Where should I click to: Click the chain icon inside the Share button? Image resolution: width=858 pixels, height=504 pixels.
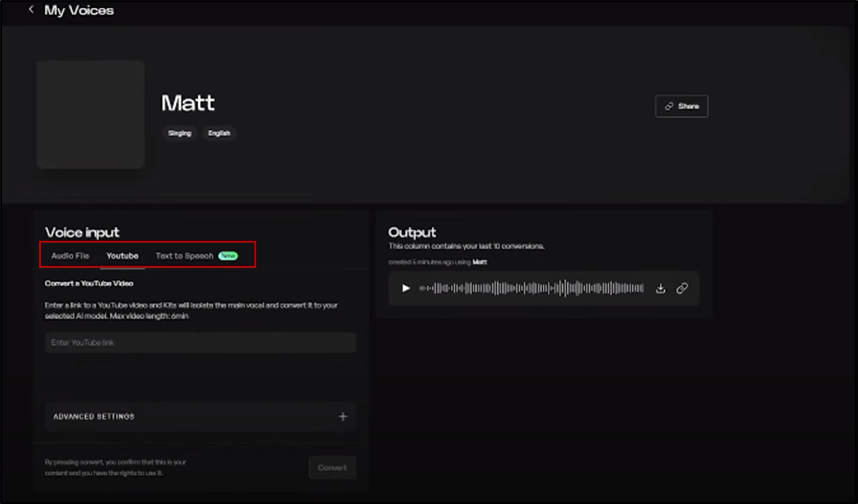click(x=668, y=106)
